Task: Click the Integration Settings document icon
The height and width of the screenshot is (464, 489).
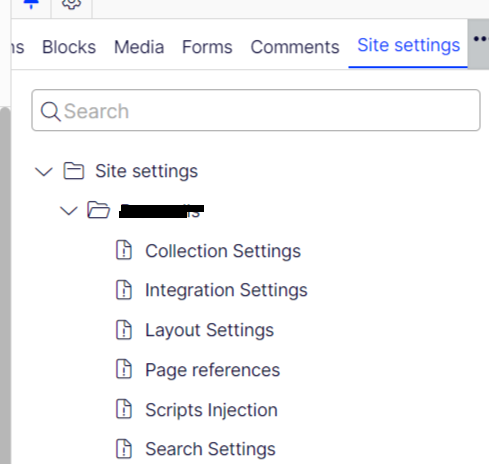Action: point(124,290)
